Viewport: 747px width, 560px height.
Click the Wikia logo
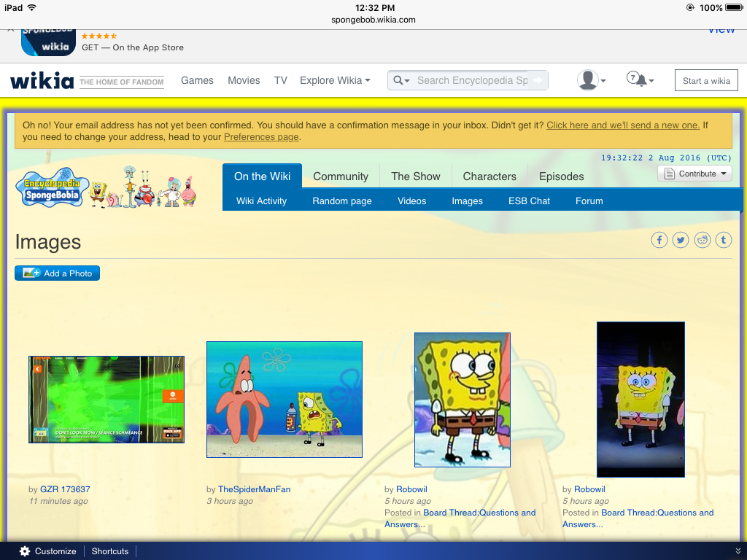[x=42, y=80]
